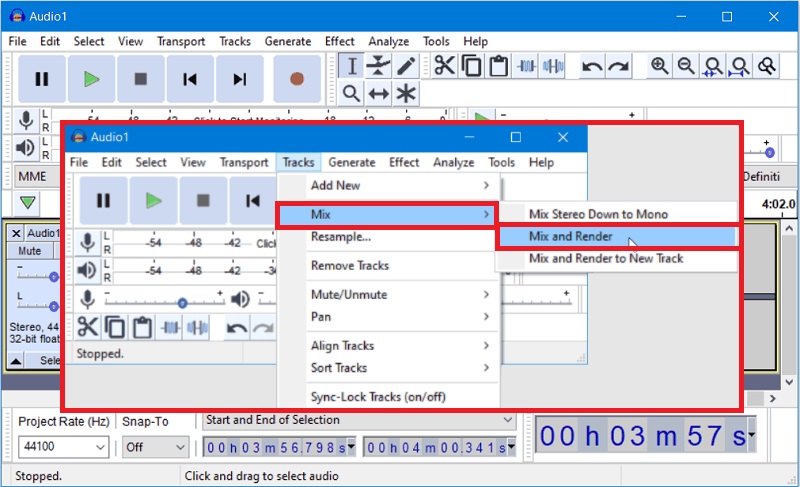The height and width of the screenshot is (487, 800).
Task: Skip to start in main window toolbar
Action: click(x=190, y=79)
